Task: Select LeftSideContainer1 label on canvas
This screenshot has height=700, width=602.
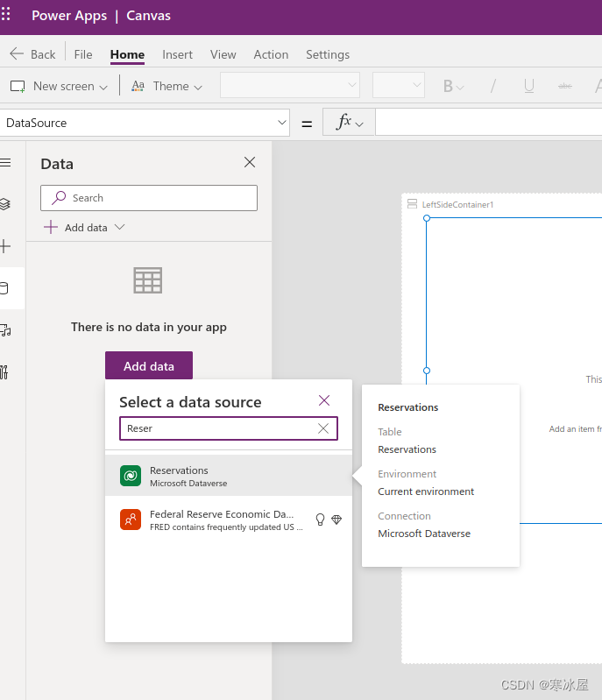Action: pyautogui.click(x=457, y=204)
